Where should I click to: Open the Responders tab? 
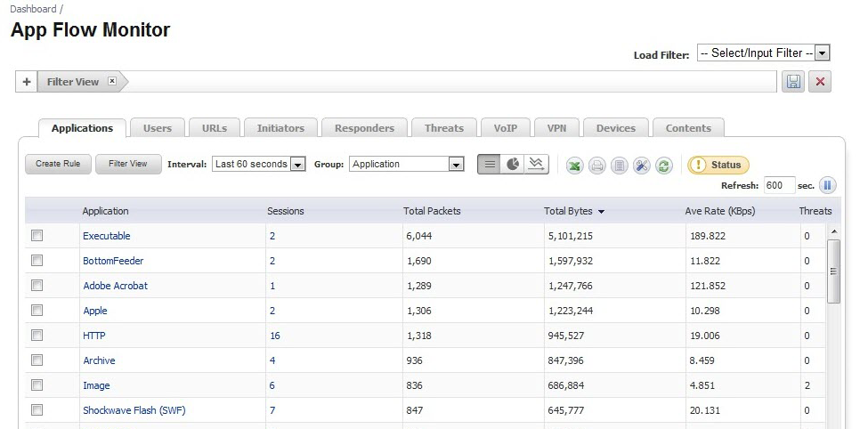tap(364, 128)
